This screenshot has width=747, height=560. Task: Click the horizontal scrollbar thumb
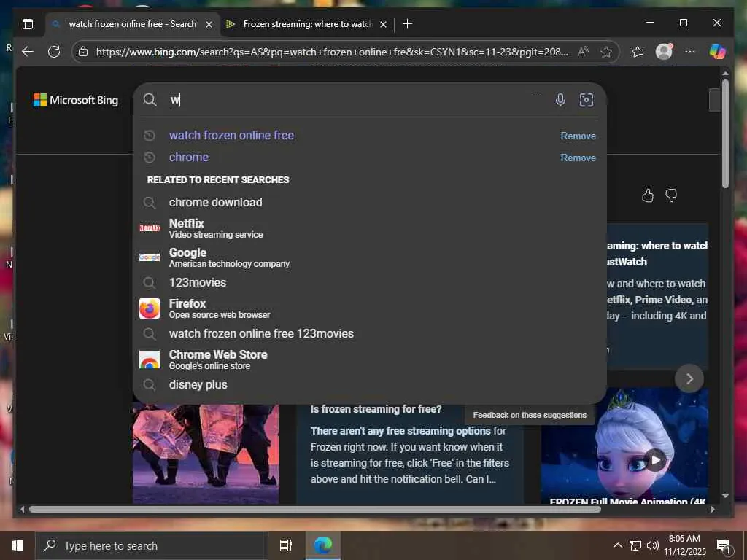point(314,509)
